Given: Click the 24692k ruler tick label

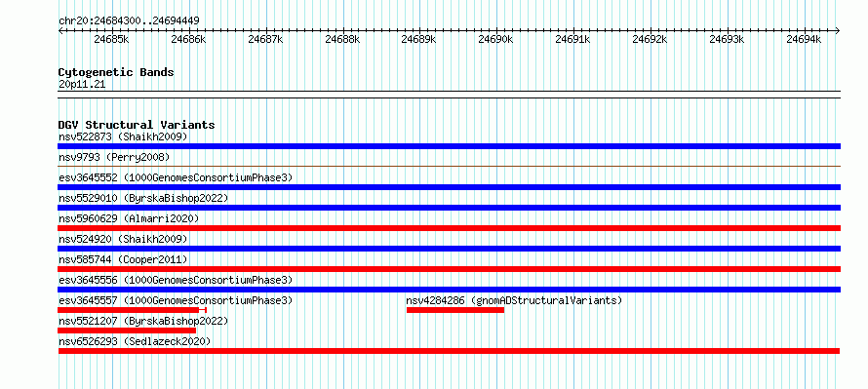Looking at the screenshot, I should 650,39.
